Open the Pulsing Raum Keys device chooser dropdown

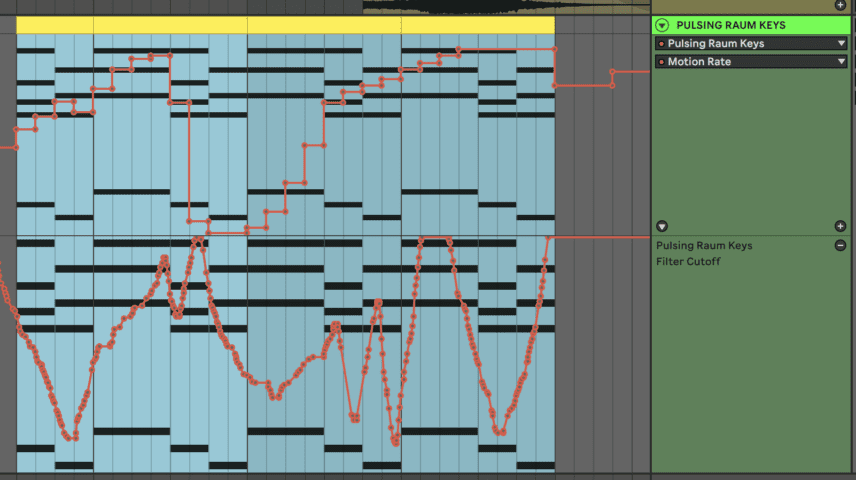pyautogui.click(x=751, y=43)
